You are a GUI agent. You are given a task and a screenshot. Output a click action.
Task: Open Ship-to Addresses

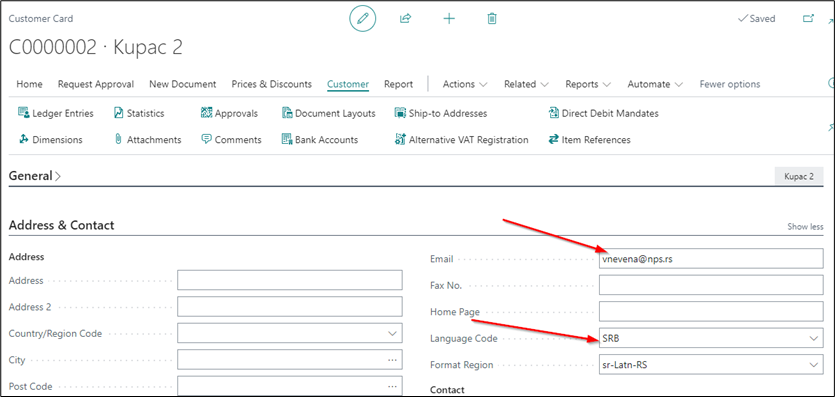click(x=441, y=113)
